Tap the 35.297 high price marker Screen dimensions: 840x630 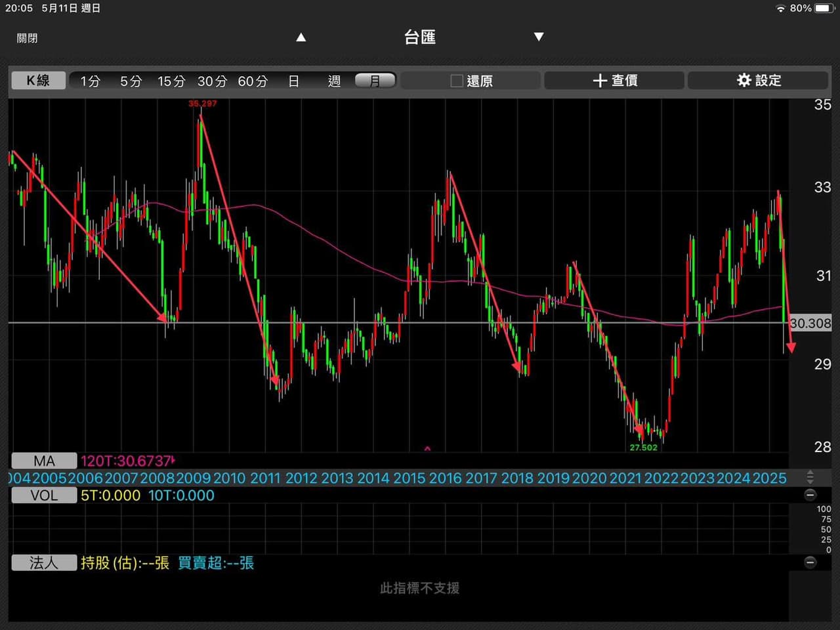[202, 104]
